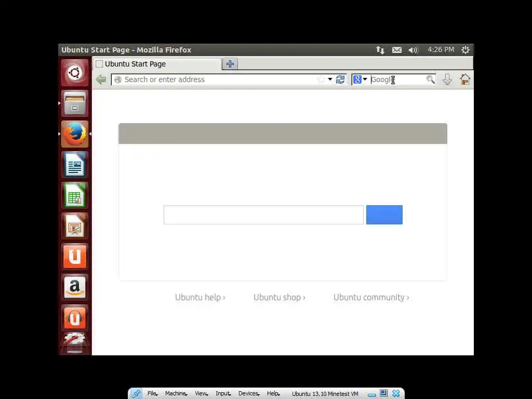This screenshot has width=532, height=399.
Task: Open the VirtualBox Devices menu
Action: pyautogui.click(x=249, y=394)
